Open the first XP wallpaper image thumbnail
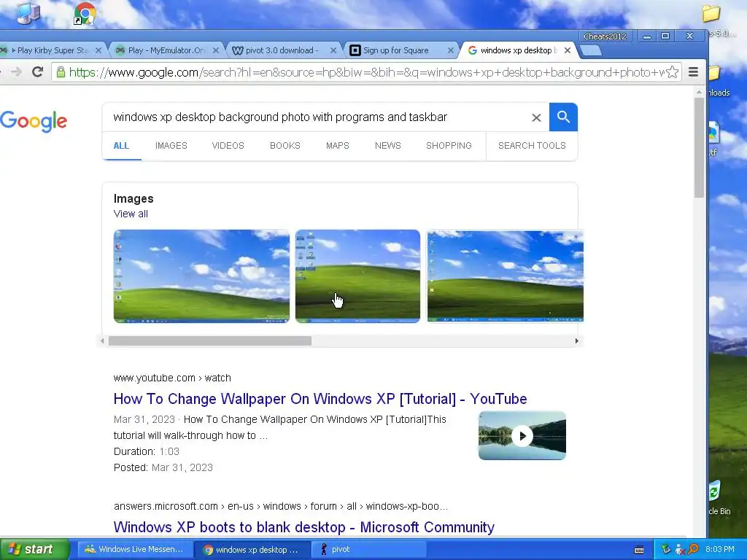This screenshot has height=560, width=747. click(201, 276)
